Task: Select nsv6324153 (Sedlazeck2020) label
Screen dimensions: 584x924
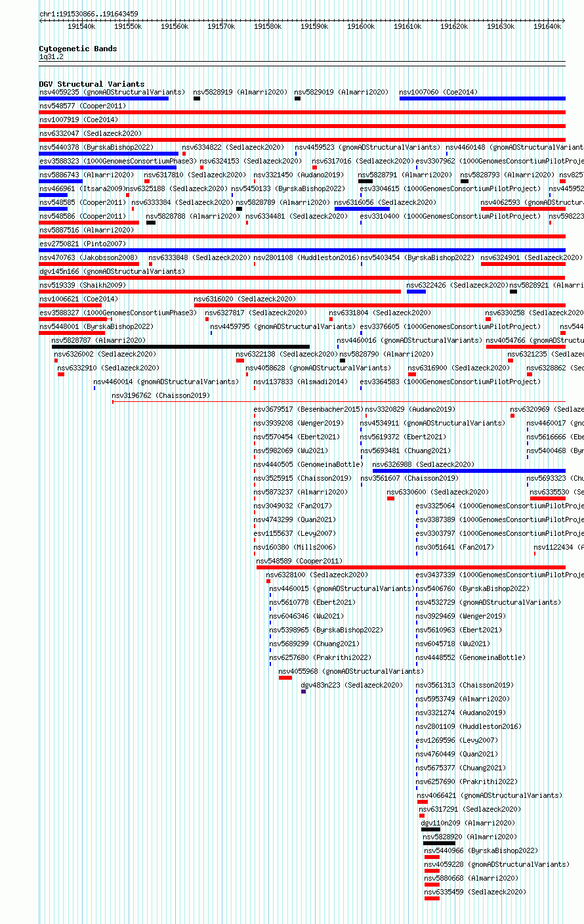Action: click(251, 161)
